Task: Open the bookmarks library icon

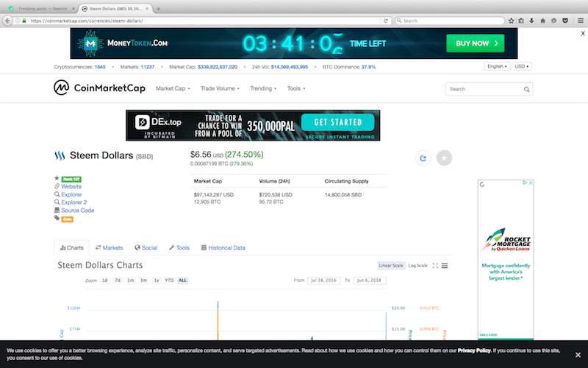Action: [521, 21]
